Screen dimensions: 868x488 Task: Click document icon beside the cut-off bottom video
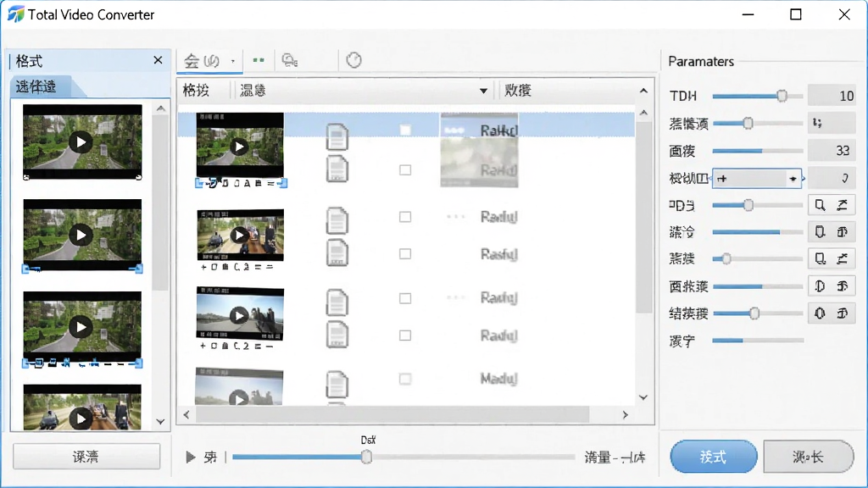[x=337, y=385]
